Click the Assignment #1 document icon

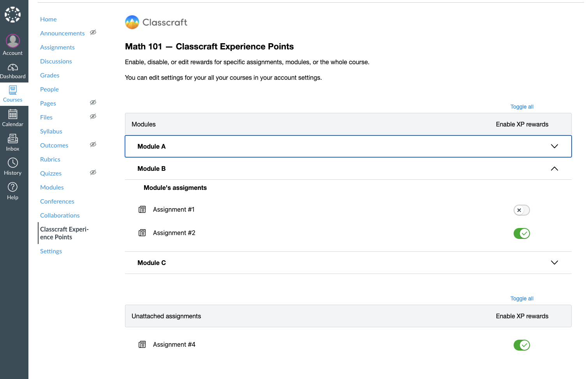[x=142, y=209]
